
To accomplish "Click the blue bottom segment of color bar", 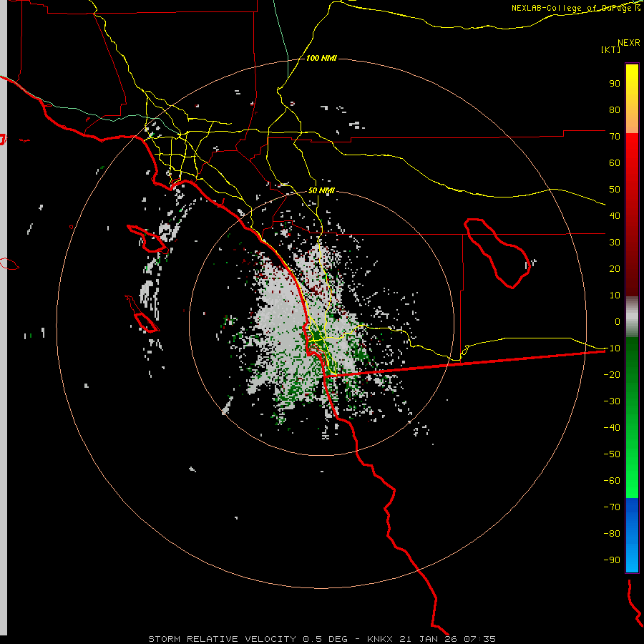I will click(632, 535).
